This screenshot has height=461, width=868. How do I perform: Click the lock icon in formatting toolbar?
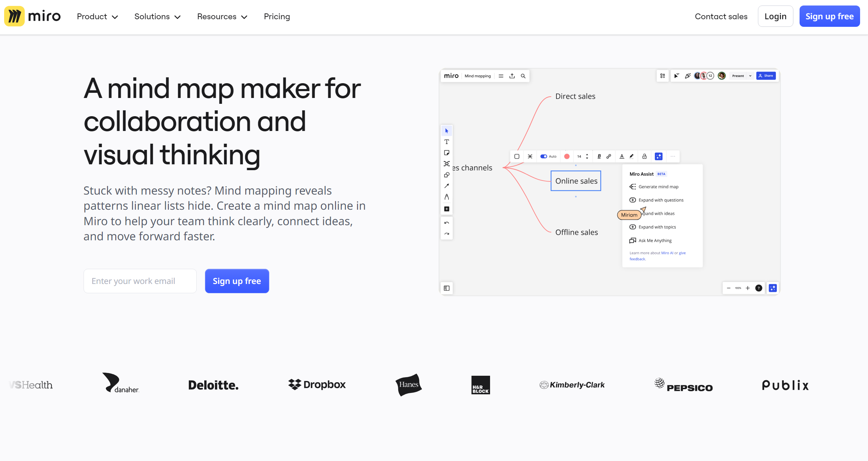tap(644, 156)
